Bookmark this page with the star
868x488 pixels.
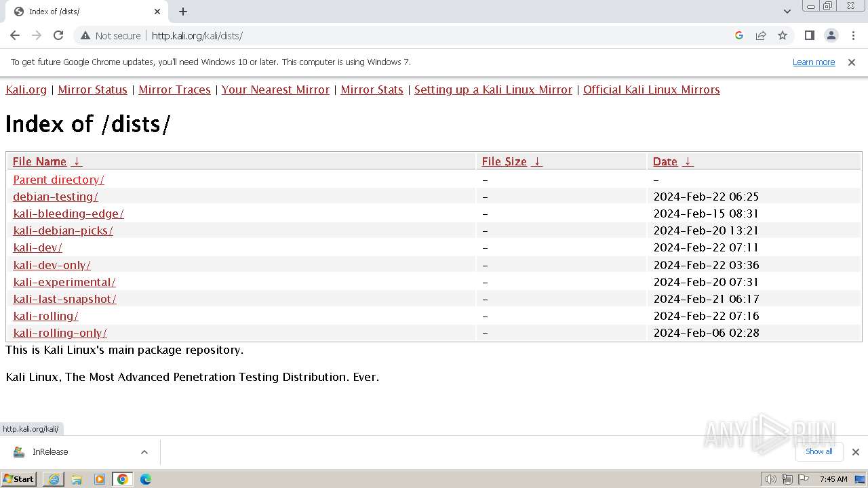(783, 35)
